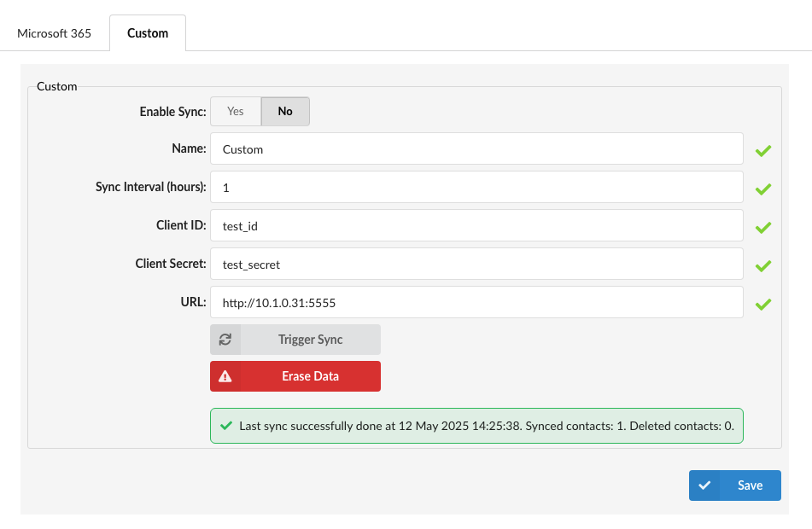Switch to the Microsoft 365 tab
The image size is (812, 529).
(x=55, y=33)
